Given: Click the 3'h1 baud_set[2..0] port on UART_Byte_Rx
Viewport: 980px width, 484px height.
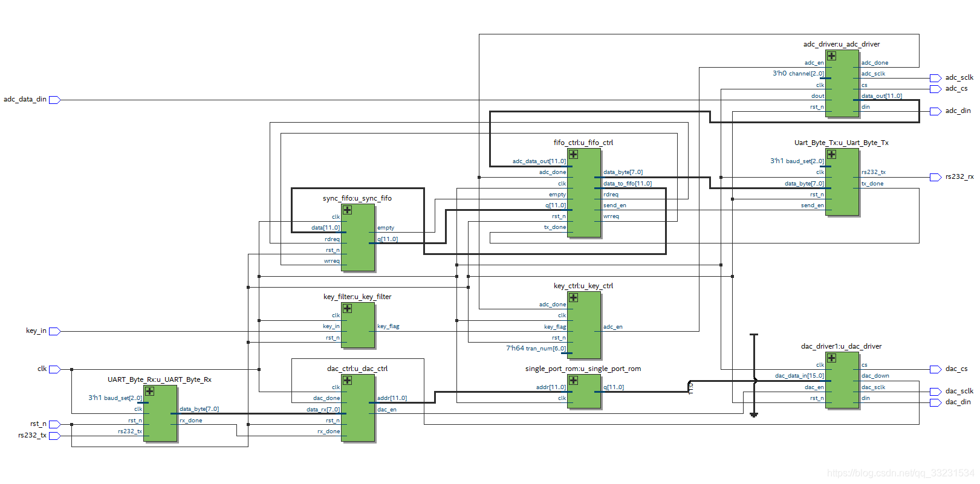Looking at the screenshot, I should point(115,398).
